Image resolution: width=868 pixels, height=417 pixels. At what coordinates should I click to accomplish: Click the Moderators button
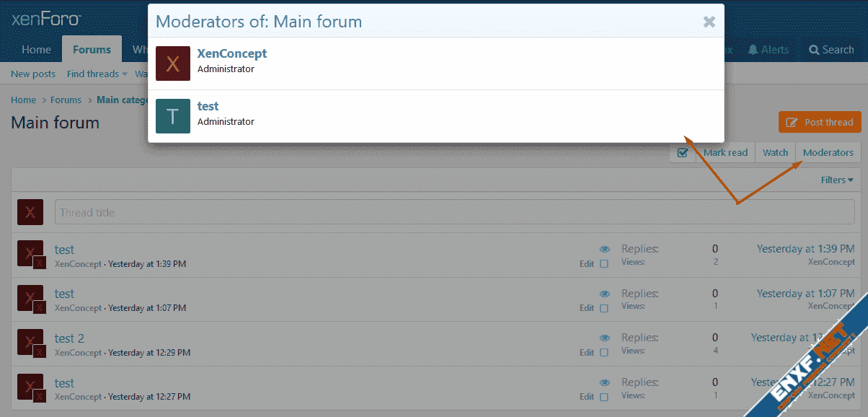[828, 153]
